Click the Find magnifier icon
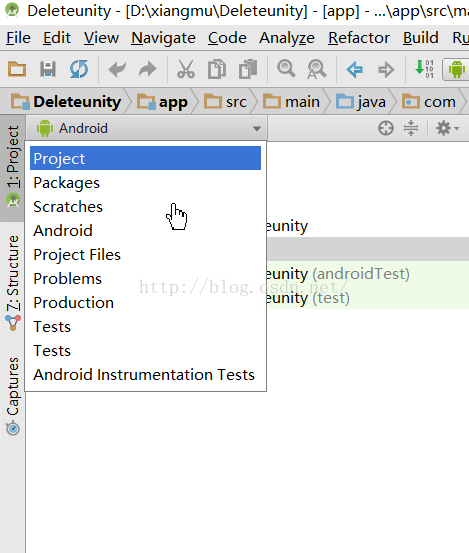 click(x=286, y=69)
